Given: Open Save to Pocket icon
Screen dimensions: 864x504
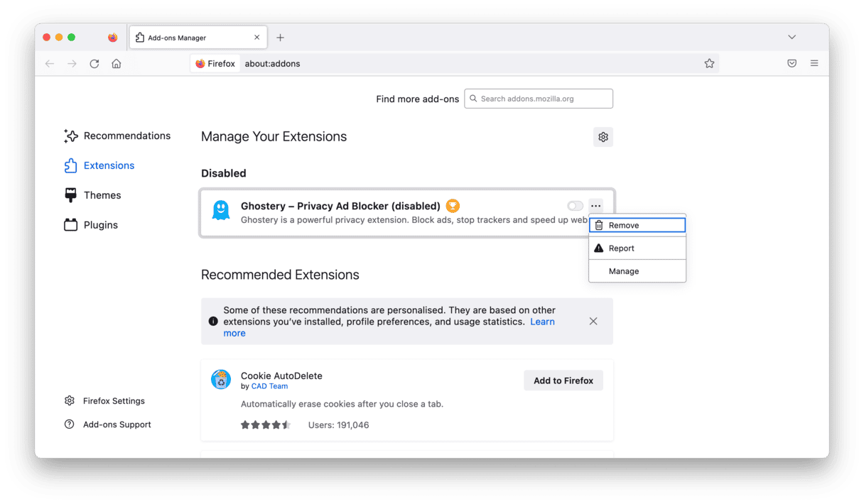Looking at the screenshot, I should 792,64.
